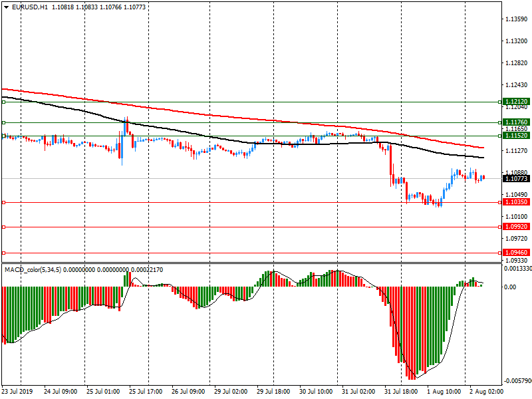This screenshot has width=532, height=399.
Task: Select the 1.09460 red support level label
Action: (517, 253)
